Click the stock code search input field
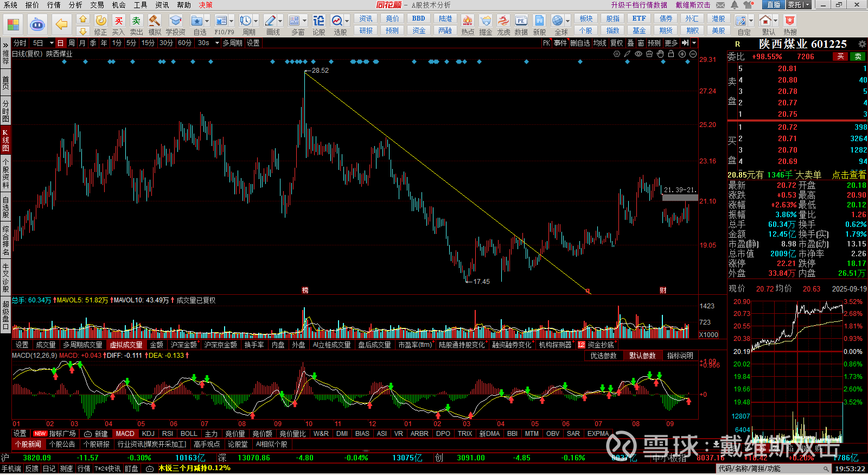This screenshot has height=475, width=868. (x=775, y=468)
